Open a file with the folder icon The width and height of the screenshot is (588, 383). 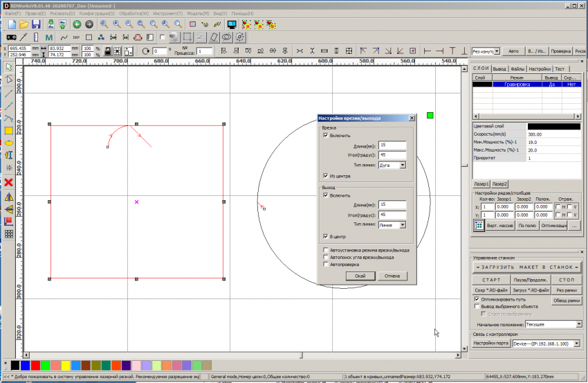click(24, 24)
